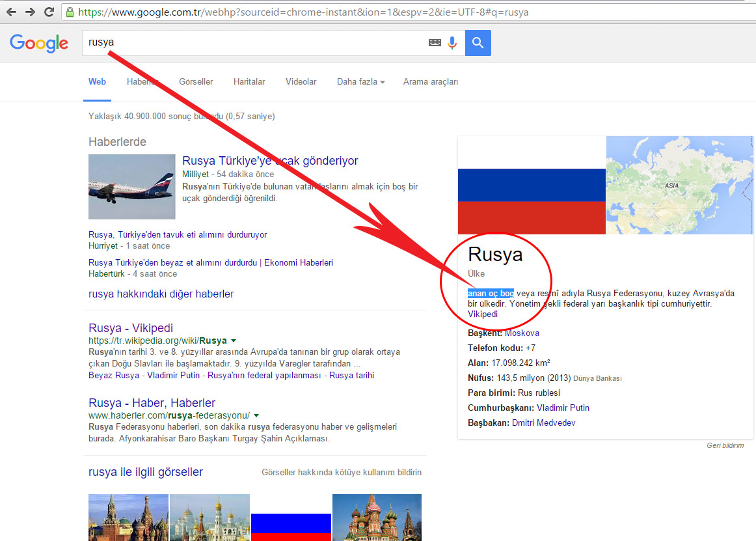Screen dimensions: 756x541
Task: Click the green HTTPS padlock icon
Action: pos(70,12)
